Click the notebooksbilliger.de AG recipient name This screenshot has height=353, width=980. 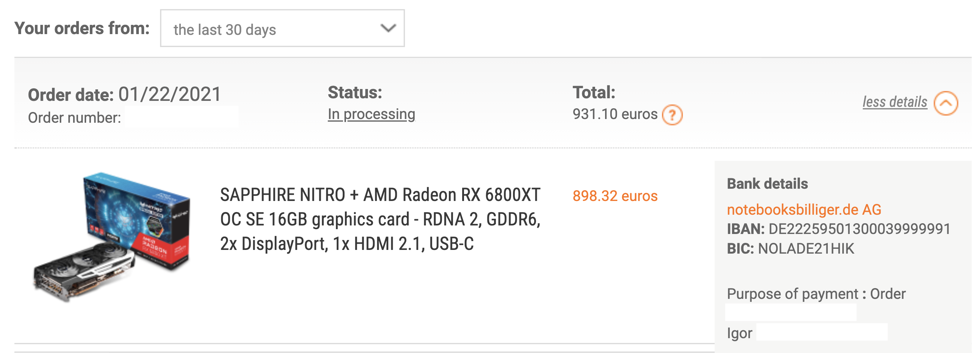[x=804, y=210]
